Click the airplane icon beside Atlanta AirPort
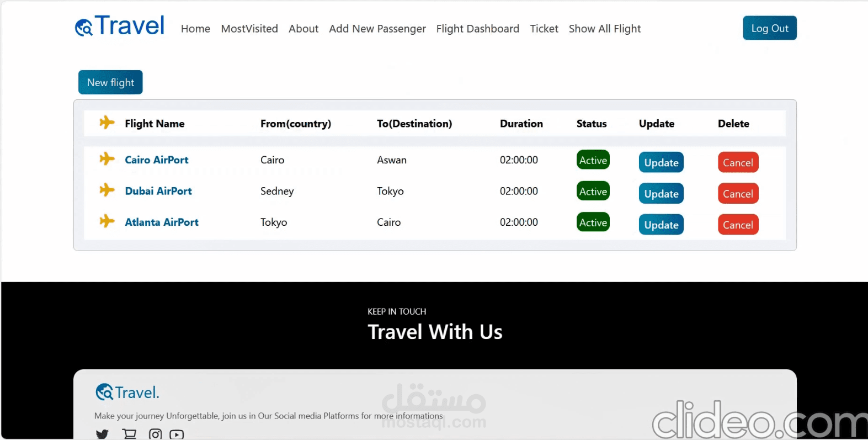Screen dimensions: 868x440 [x=106, y=221]
